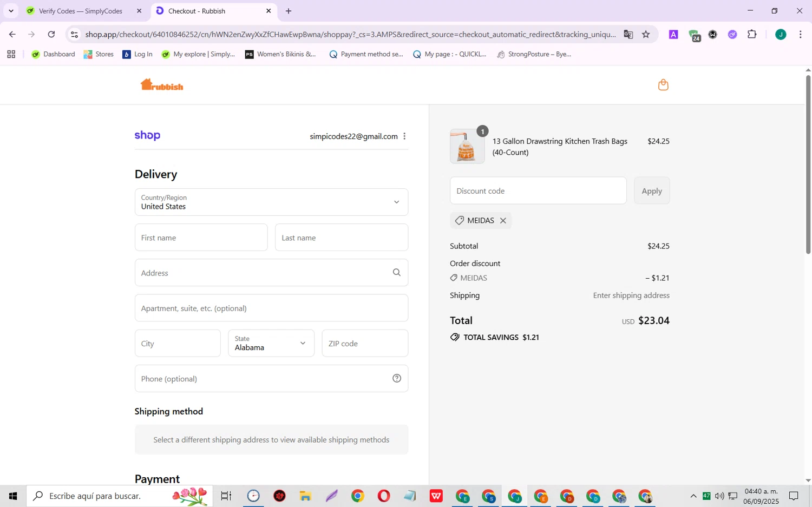Screen dimensions: 812x507
Task: Click the browser address bar URL
Action: point(350,35)
